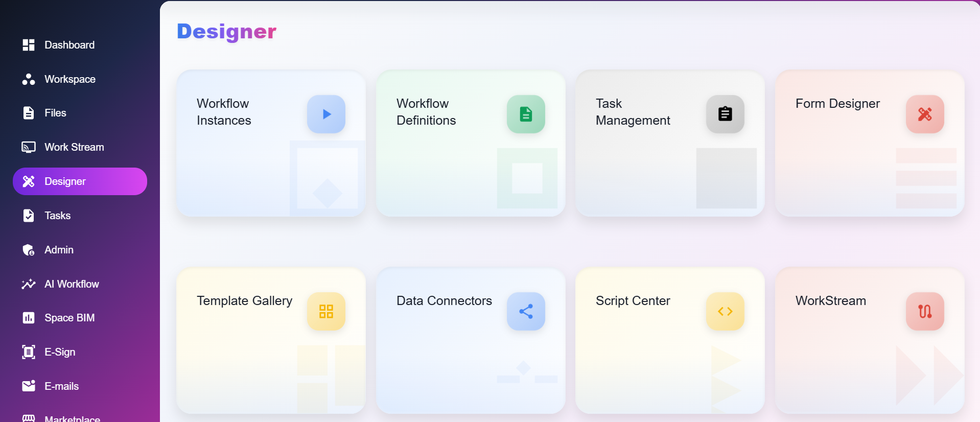Image resolution: width=980 pixels, height=422 pixels.
Task: Click the blue share icon for Data Connectors
Action: [x=526, y=311]
